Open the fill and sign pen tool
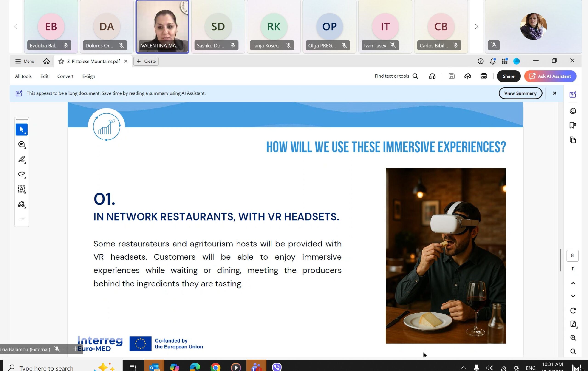588x371 pixels. coord(22,204)
